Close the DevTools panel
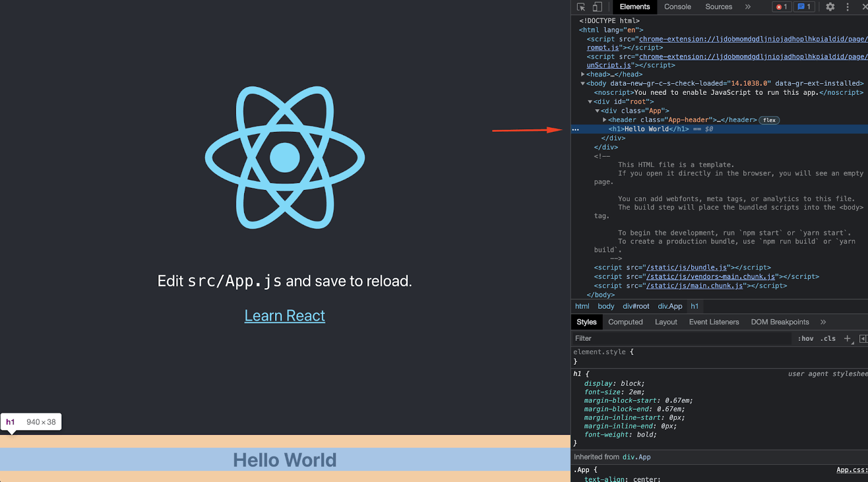Screen dimensions: 868x482 point(864,7)
